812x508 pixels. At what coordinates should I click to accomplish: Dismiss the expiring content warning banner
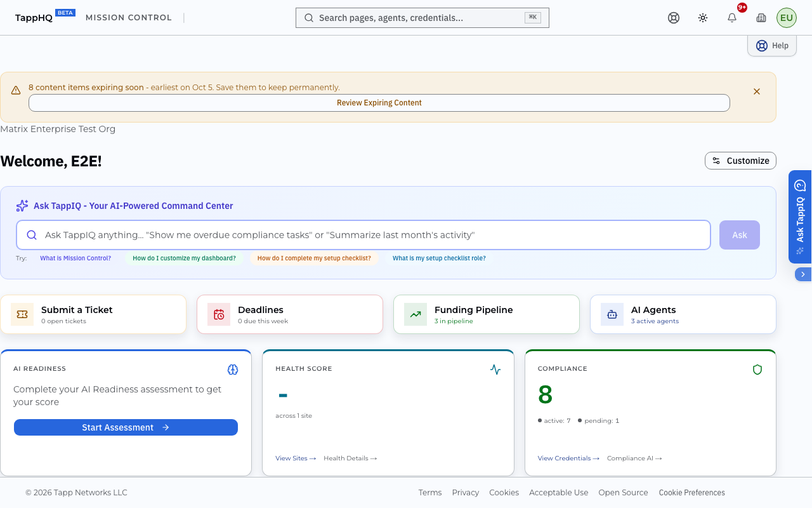pyautogui.click(x=757, y=91)
